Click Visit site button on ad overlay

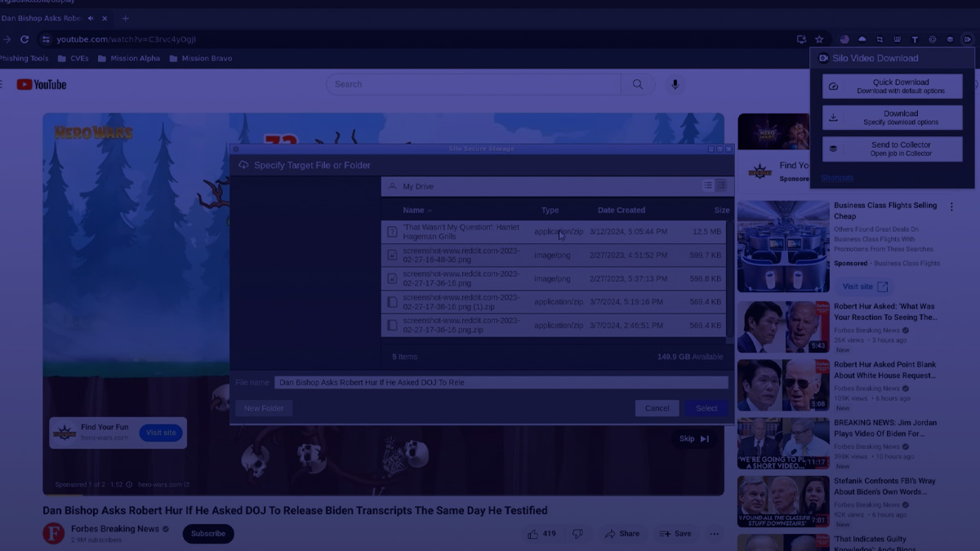161,433
